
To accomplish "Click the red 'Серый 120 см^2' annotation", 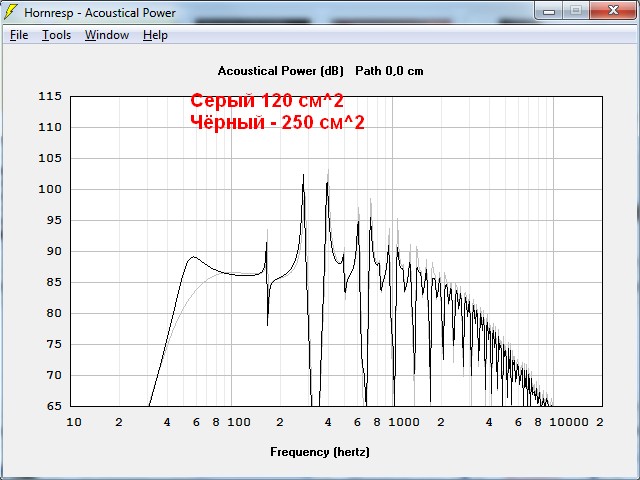I will (x=267, y=100).
